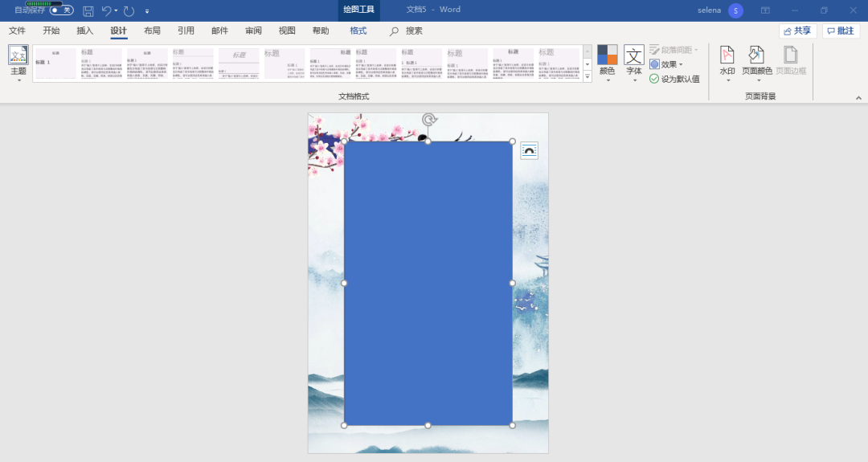
Task: Open the Themes dropdown arrow
Action: (x=18, y=81)
